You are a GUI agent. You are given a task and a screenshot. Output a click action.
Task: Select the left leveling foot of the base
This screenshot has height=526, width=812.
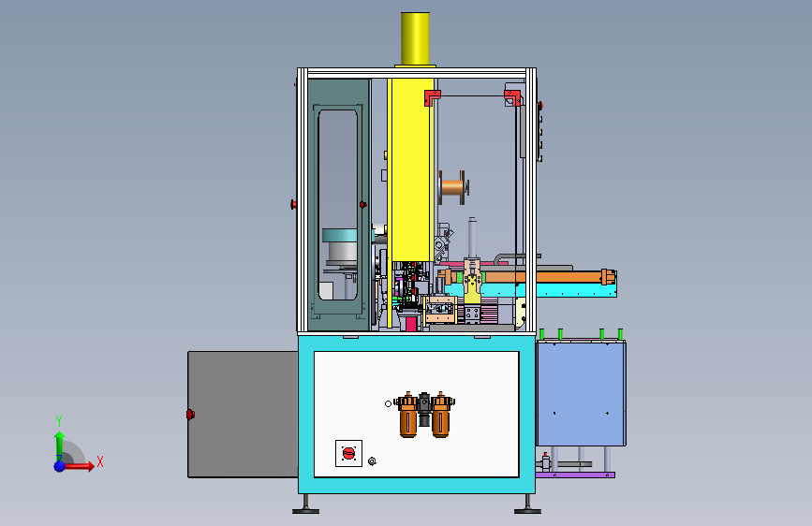point(305,504)
